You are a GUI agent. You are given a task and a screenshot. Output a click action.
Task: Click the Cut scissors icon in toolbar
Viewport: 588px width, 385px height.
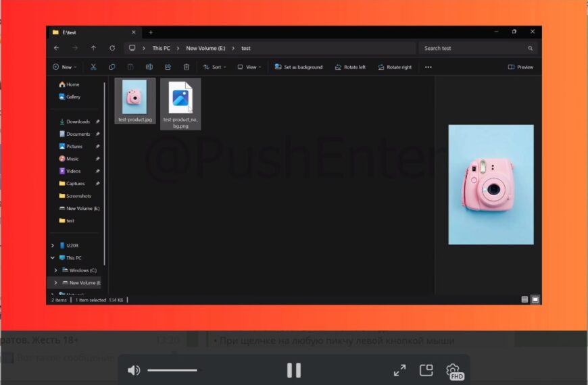point(93,67)
